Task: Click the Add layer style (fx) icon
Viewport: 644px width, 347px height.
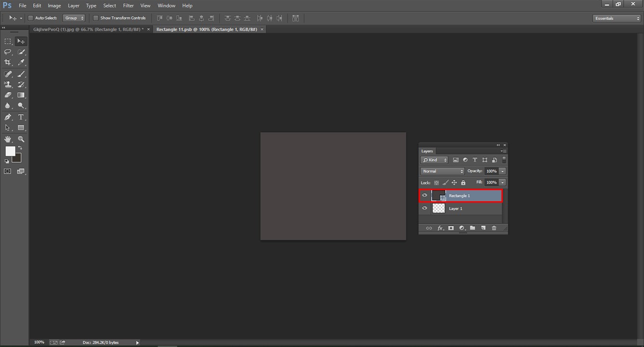Action: point(440,228)
